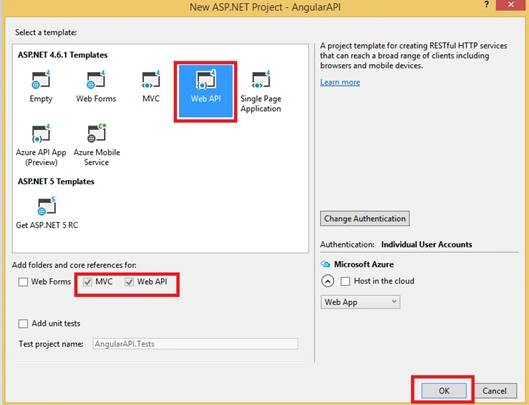This screenshot has width=529, height=405.
Task: Click the Cancel button
Action: coord(494,391)
